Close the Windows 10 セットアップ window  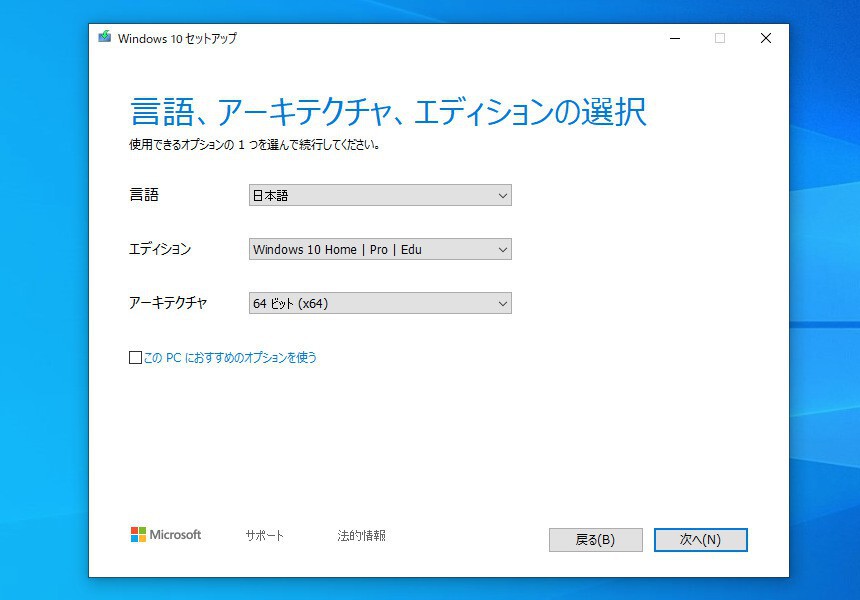tap(766, 38)
